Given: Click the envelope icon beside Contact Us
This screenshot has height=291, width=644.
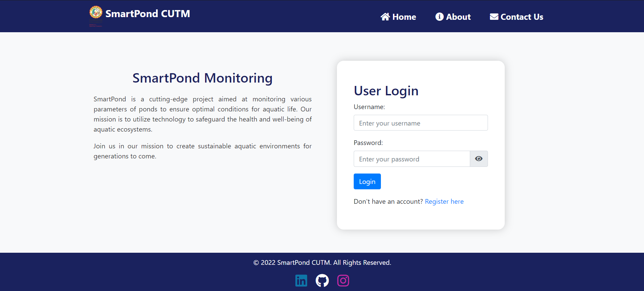Looking at the screenshot, I should click(x=494, y=17).
